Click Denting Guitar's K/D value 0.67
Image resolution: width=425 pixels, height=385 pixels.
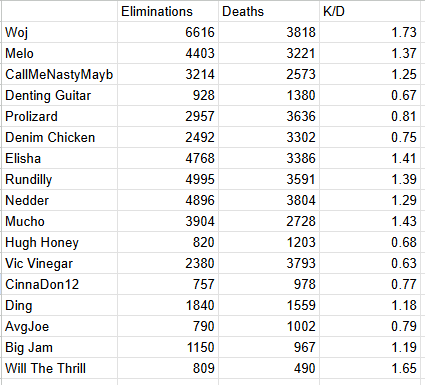click(370, 95)
